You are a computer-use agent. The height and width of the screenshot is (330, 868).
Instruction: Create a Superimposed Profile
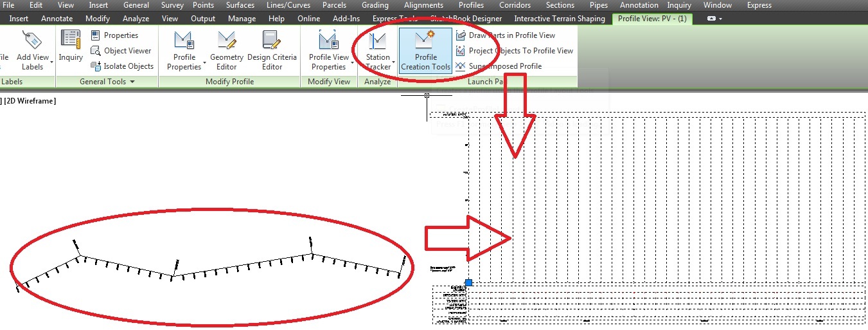(499, 66)
